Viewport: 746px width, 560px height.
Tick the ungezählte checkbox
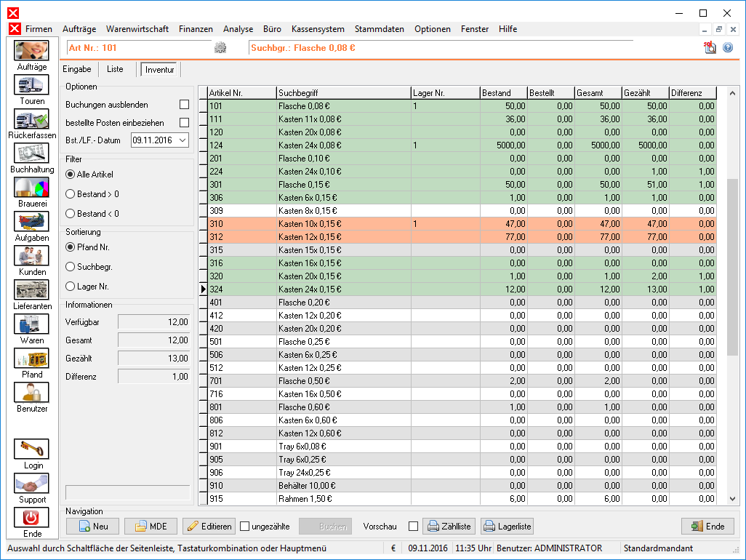[x=244, y=527]
